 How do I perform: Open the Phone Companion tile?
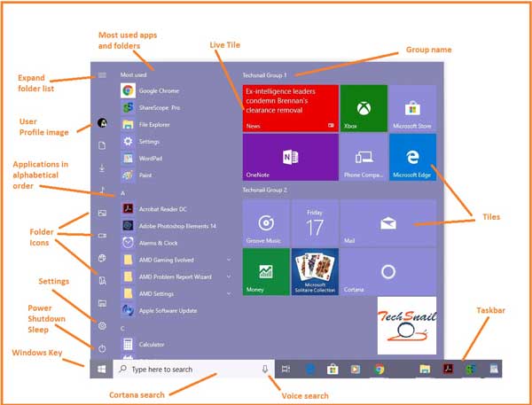(x=364, y=157)
